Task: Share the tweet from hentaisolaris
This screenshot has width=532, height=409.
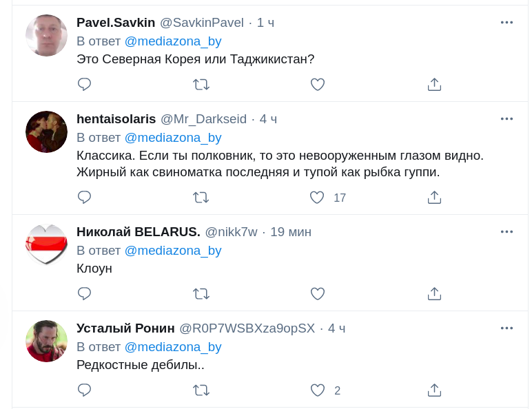Action: pos(434,198)
